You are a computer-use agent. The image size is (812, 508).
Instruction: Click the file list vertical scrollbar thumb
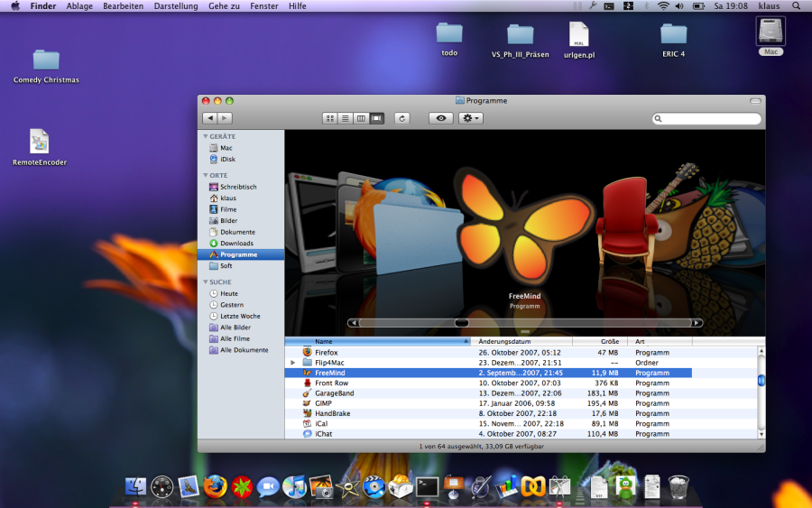click(761, 381)
